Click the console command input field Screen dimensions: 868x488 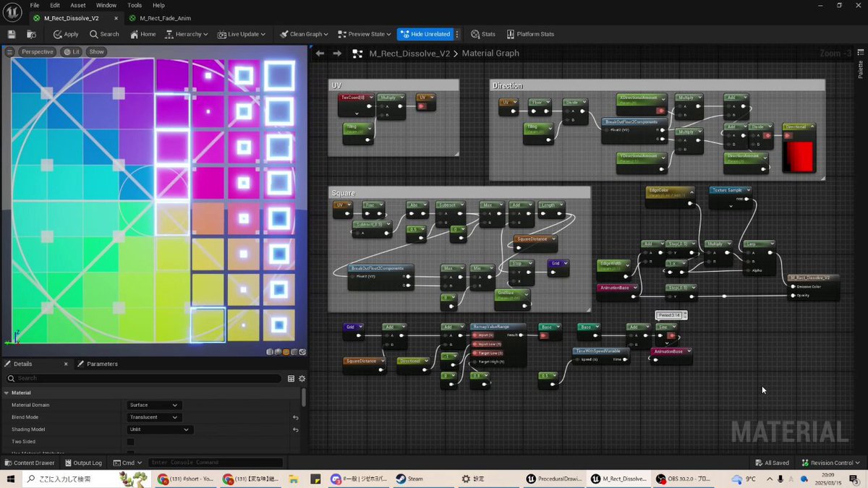tap(216, 463)
